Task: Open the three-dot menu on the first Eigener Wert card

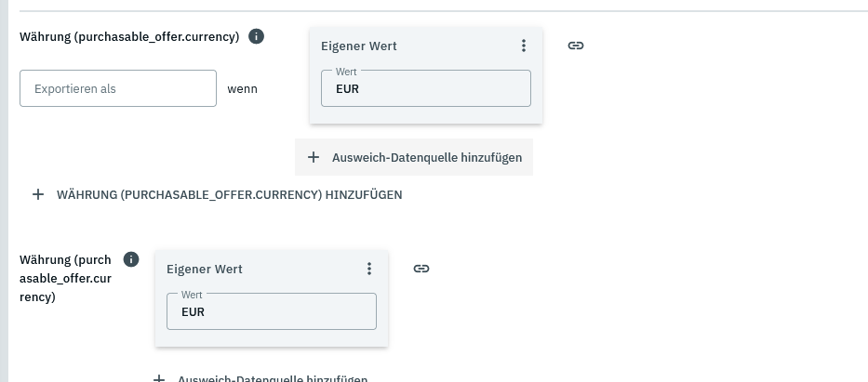Action: (x=524, y=46)
